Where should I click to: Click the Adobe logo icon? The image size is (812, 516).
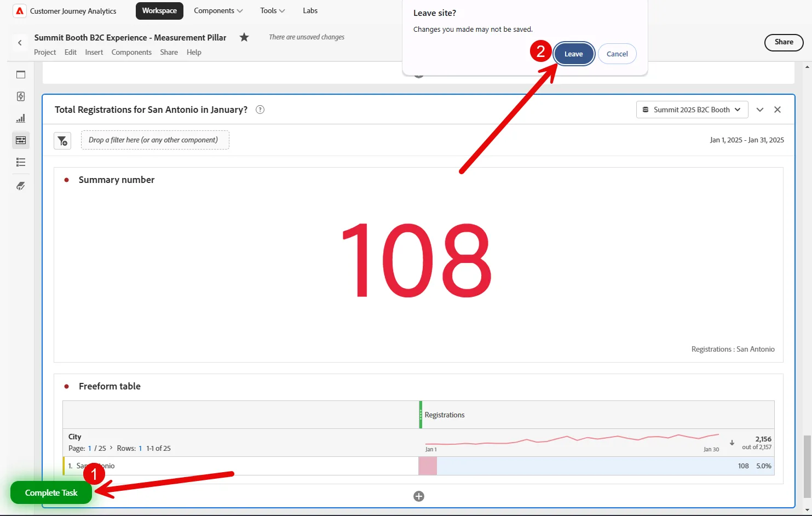(x=20, y=11)
